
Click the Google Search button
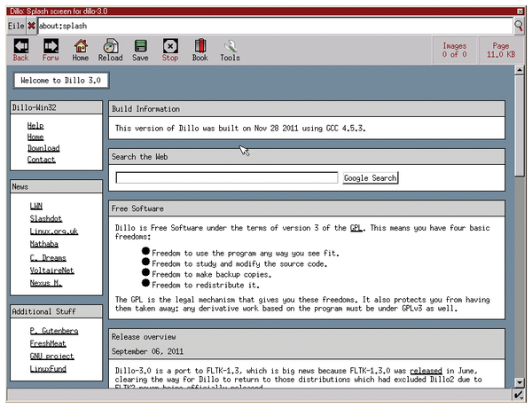pos(370,178)
